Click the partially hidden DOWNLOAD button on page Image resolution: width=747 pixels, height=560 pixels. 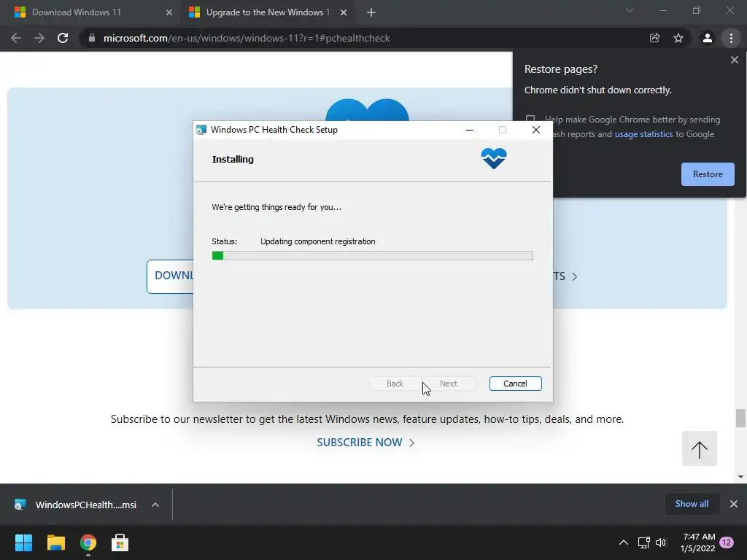pos(170,276)
